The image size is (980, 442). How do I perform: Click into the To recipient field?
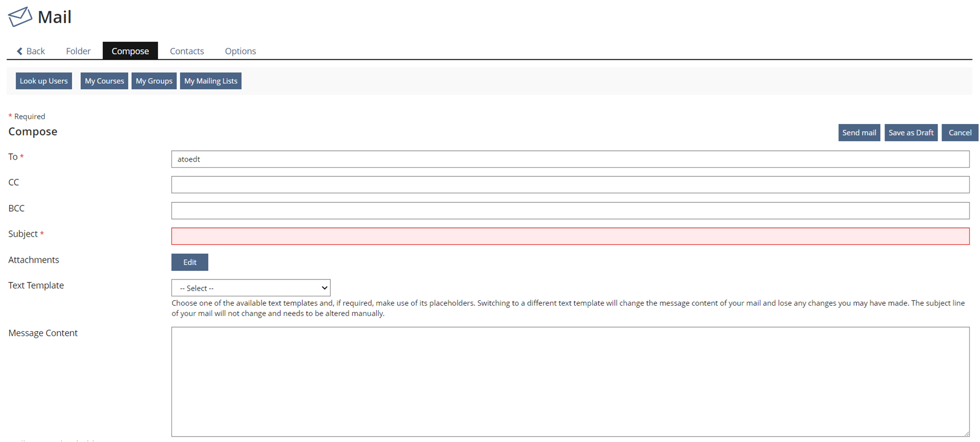[570, 159]
